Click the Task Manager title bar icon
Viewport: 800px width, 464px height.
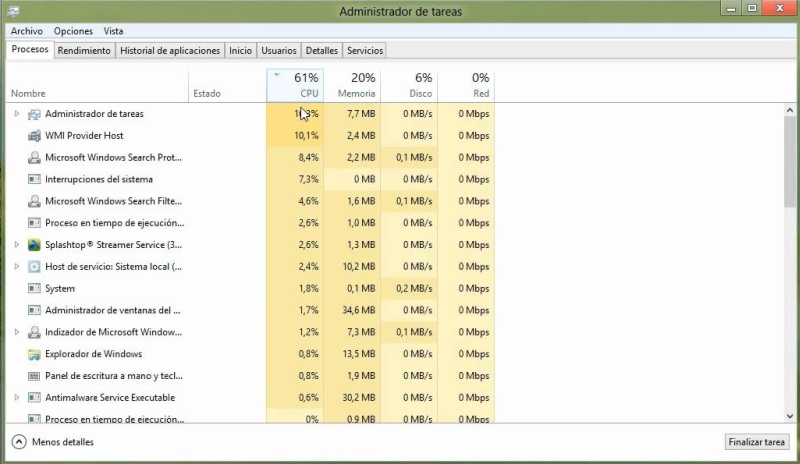pos(13,11)
